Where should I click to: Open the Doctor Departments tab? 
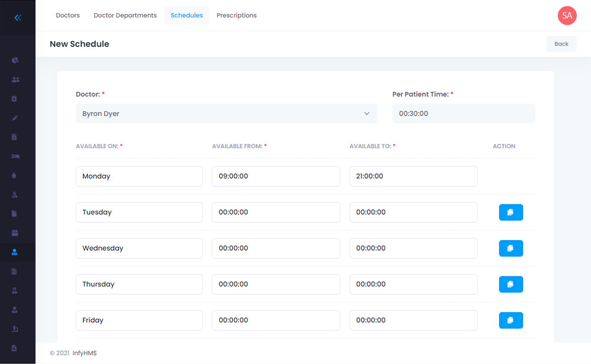pos(125,16)
